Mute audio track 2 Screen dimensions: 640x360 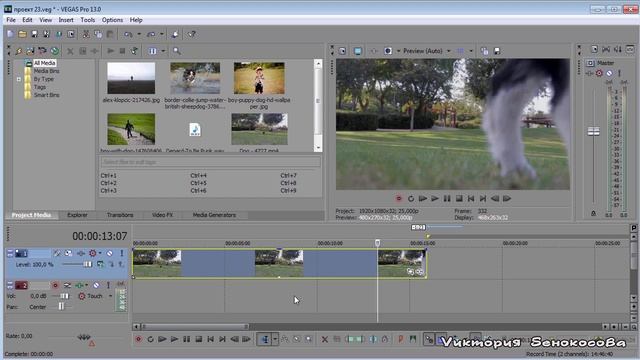coord(96,285)
